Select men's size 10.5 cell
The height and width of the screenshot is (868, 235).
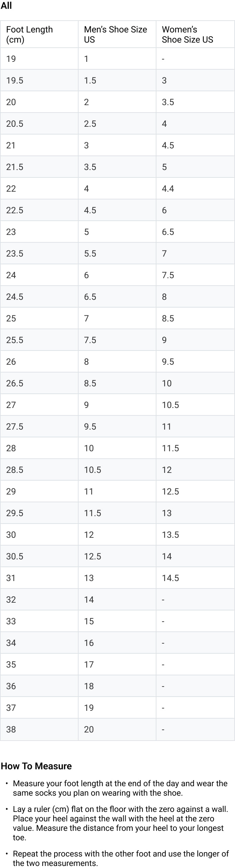coord(117,470)
